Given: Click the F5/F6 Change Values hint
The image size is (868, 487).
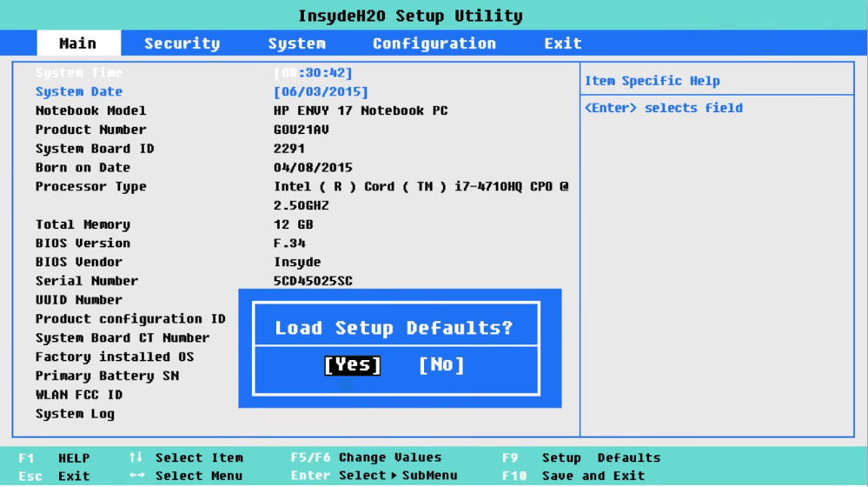Looking at the screenshot, I should coord(366,457).
